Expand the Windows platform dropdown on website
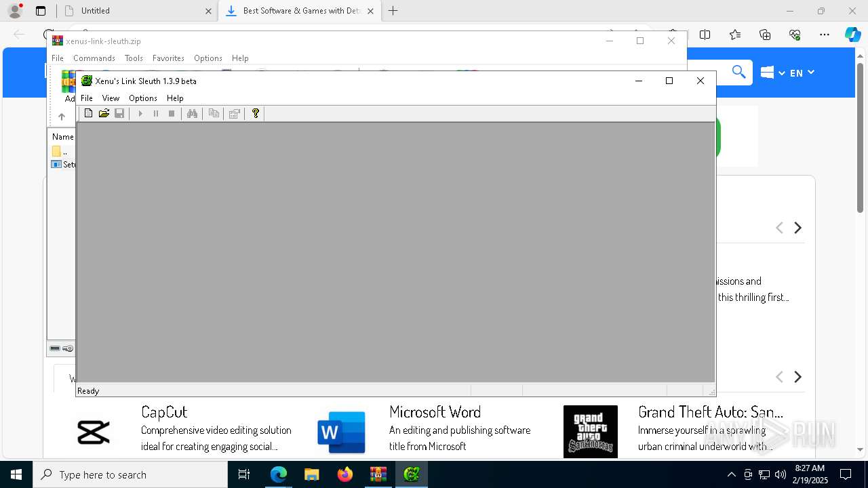This screenshot has height=488, width=868. (x=773, y=73)
